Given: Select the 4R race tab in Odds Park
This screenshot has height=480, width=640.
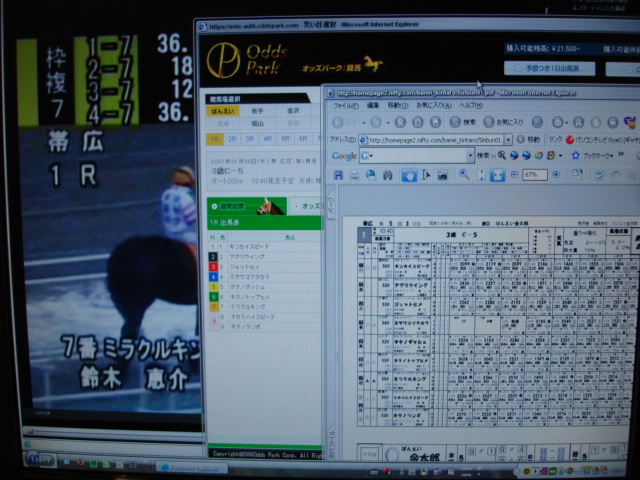Looking at the screenshot, I should 268,139.
